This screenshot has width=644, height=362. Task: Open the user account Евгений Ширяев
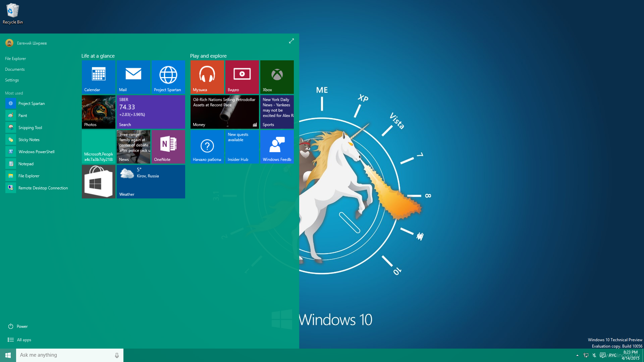[26, 43]
